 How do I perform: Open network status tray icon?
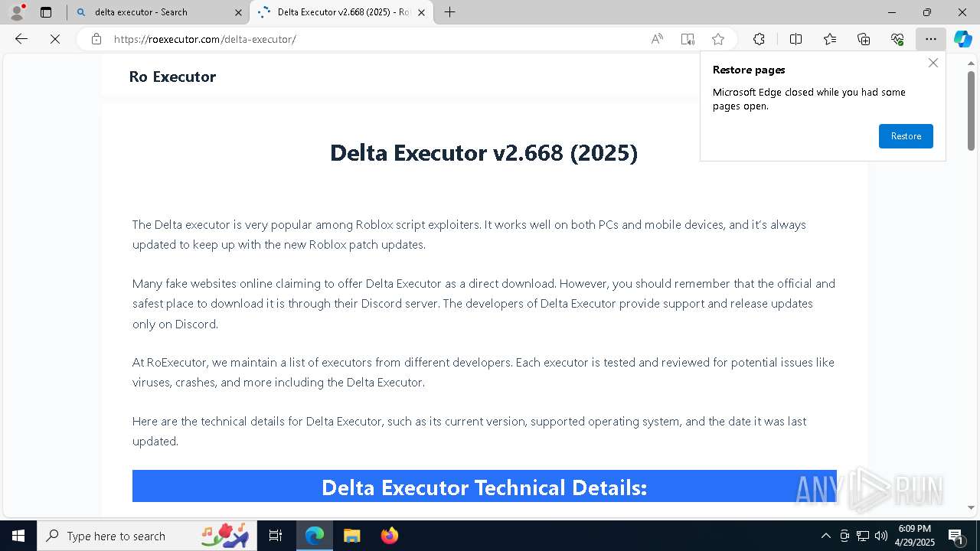point(863,536)
